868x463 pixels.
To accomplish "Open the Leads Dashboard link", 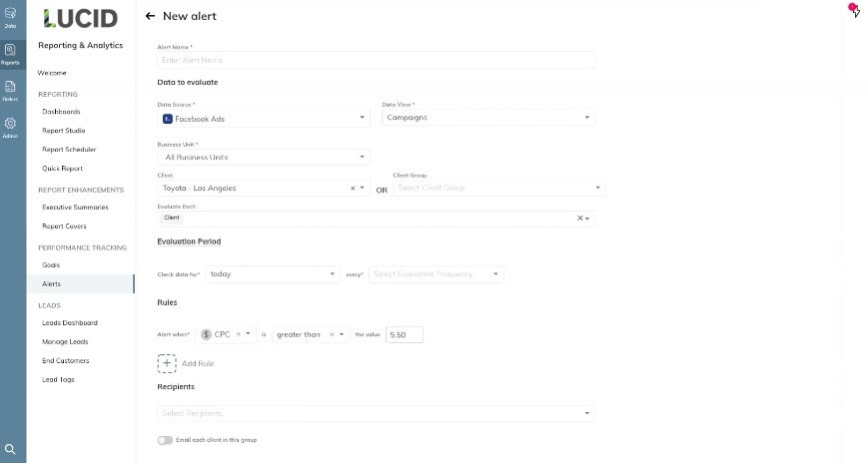I will tap(70, 323).
